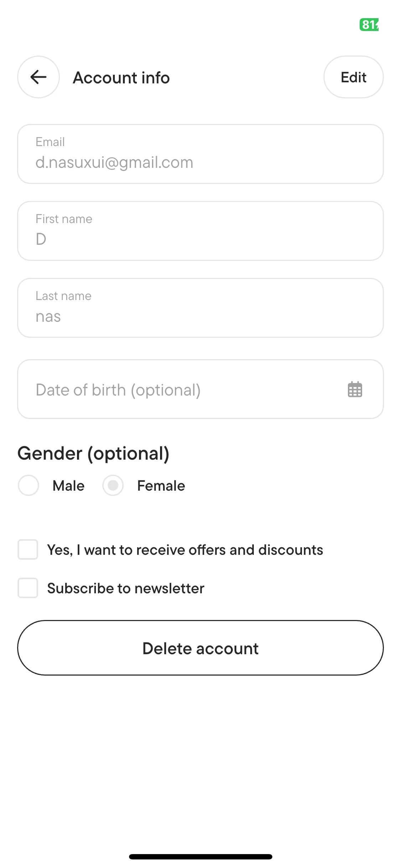This screenshot has height=868, width=401.
Task: Tap the home indicator bar
Action: pos(200,857)
